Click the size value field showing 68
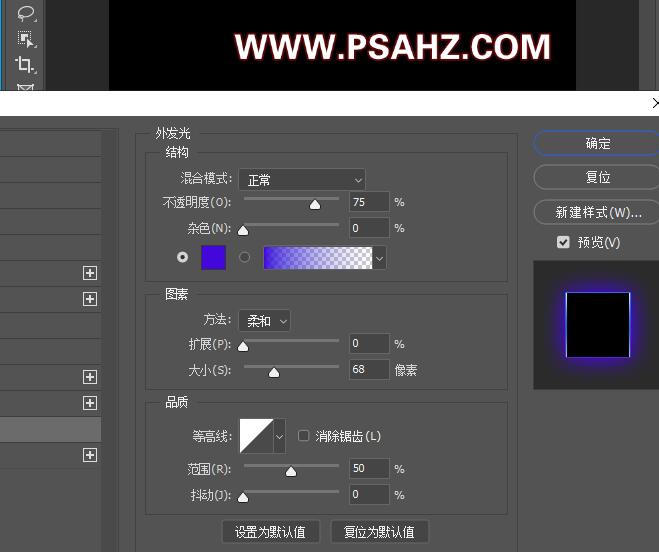The image size is (659, 552). pos(369,370)
